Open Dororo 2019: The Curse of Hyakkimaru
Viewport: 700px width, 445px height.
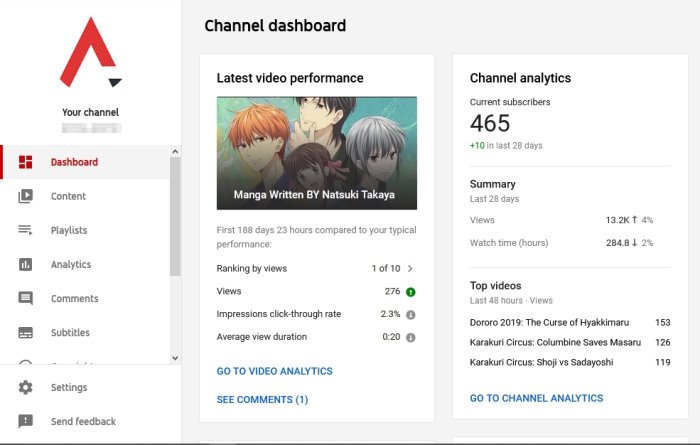(x=549, y=322)
